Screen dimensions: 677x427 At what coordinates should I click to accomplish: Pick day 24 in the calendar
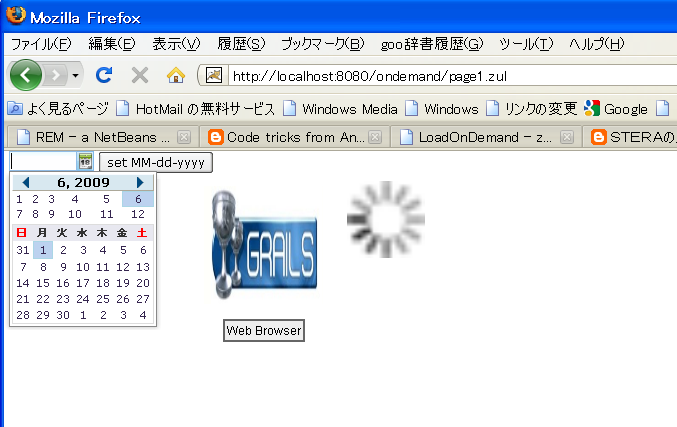83,299
